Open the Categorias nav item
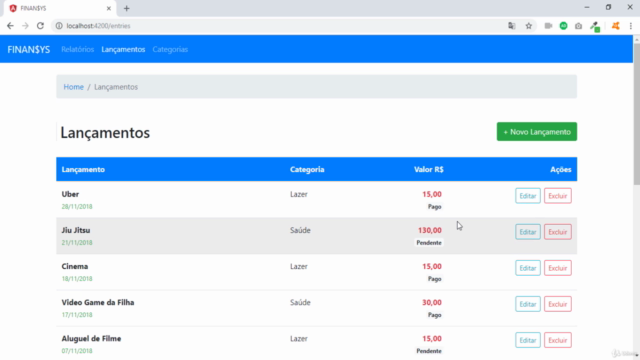 pyautogui.click(x=170, y=49)
